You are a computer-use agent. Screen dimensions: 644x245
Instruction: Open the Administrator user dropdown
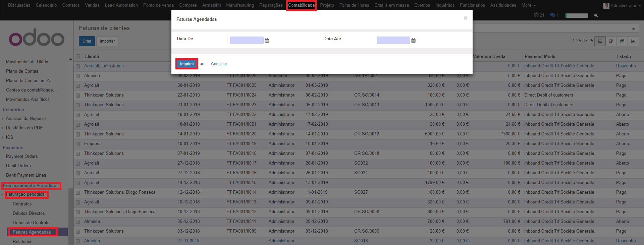(x=622, y=5)
